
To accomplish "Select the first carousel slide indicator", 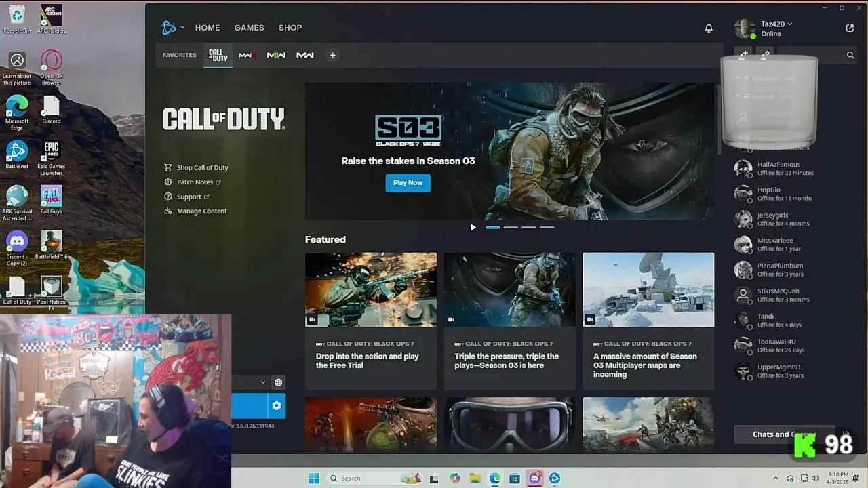I will (x=492, y=227).
